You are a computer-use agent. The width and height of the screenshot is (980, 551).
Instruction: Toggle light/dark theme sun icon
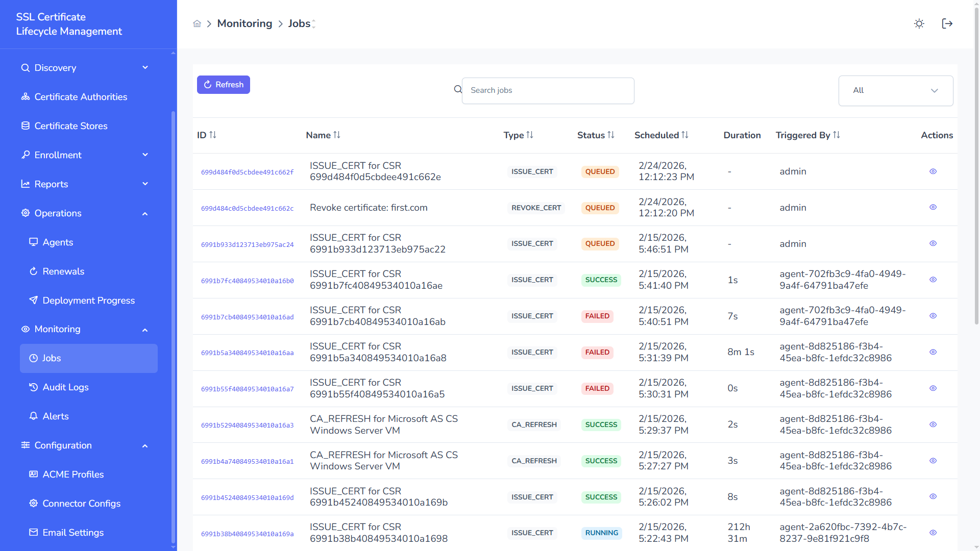(x=919, y=24)
